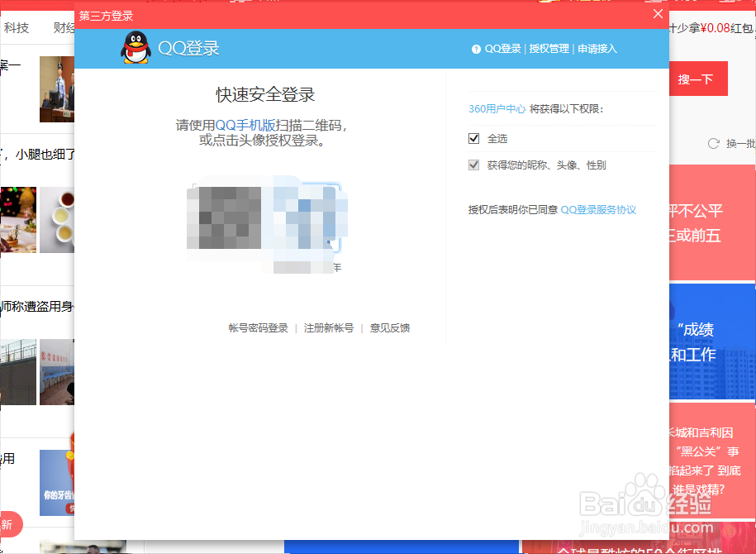The height and width of the screenshot is (554, 756).
Task: Open the 申请接入 link
Action: (x=597, y=48)
